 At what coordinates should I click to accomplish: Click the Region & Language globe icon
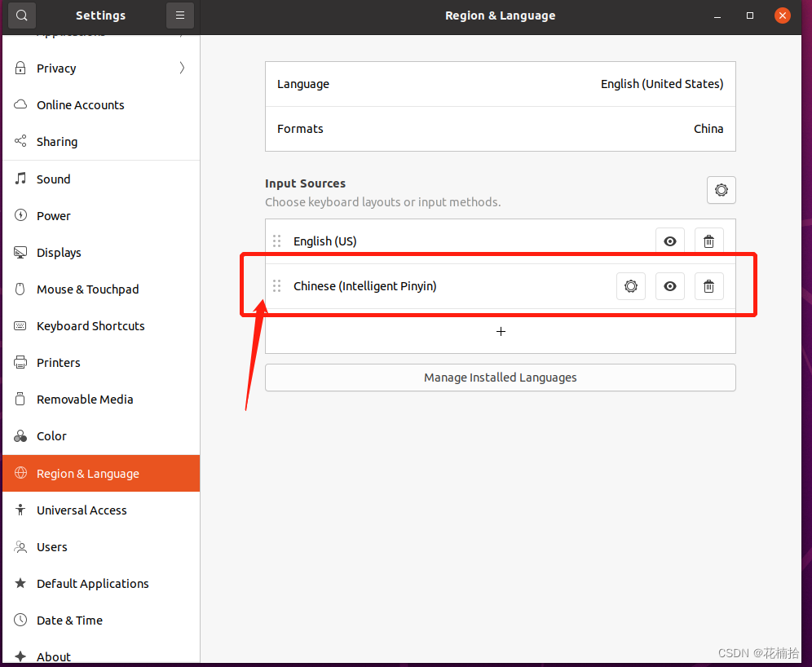pyautogui.click(x=20, y=473)
